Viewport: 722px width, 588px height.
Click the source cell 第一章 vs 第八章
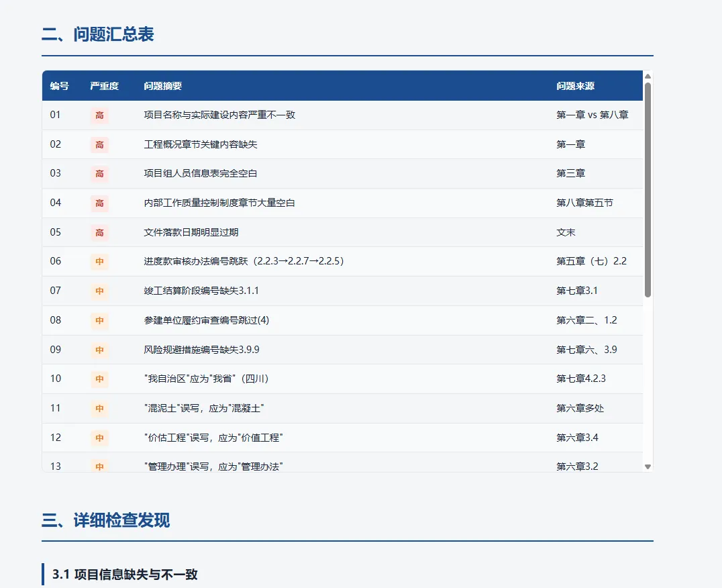[592, 115]
